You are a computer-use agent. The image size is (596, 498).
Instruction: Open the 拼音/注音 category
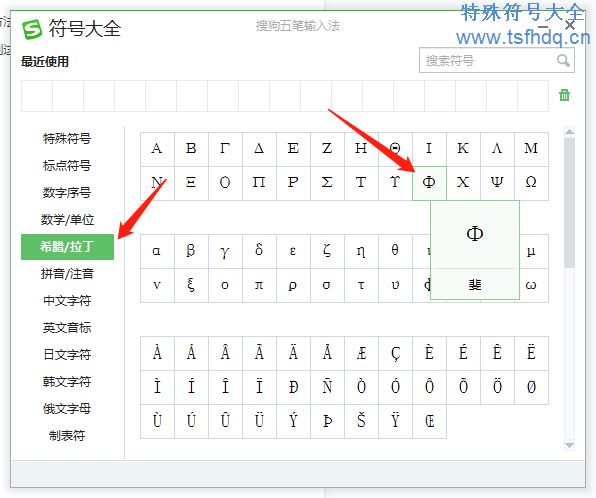67,274
